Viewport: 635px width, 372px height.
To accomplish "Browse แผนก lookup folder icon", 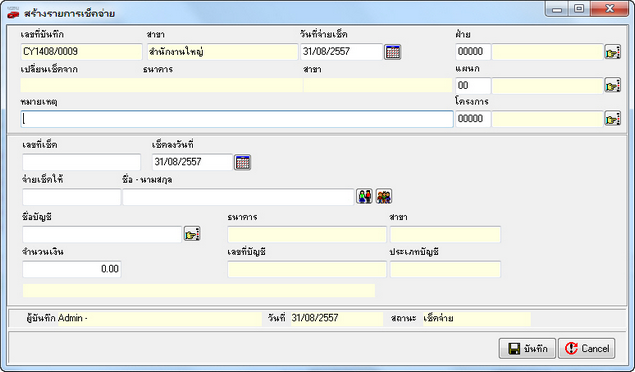I will coord(612,86).
